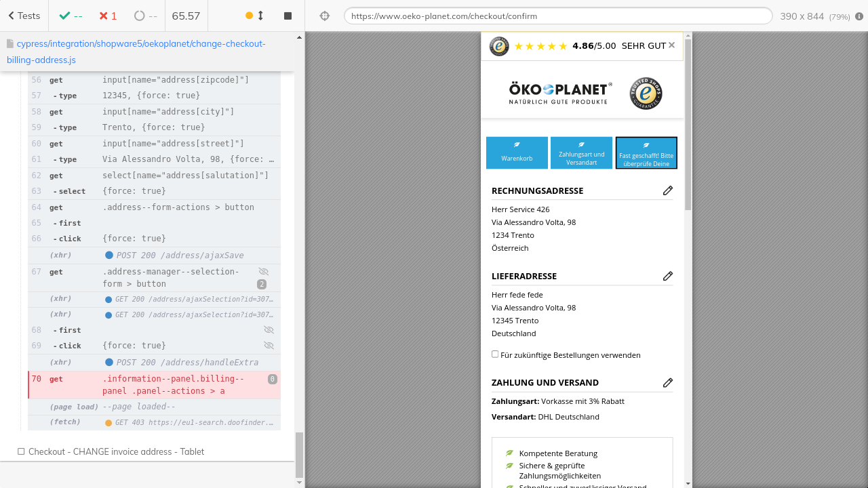
Task: Click the edit pencil next to Lieferadresse
Action: (667, 276)
